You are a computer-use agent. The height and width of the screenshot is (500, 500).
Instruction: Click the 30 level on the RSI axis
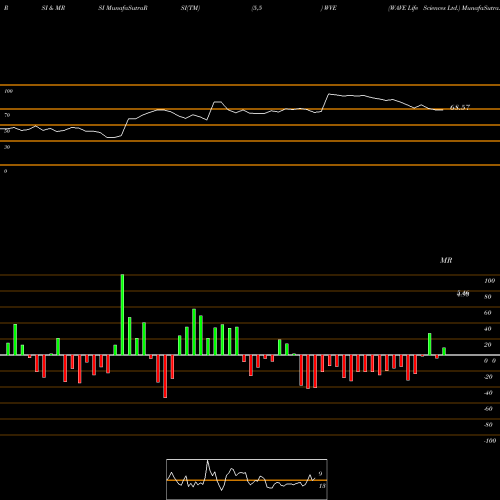tap(7, 147)
